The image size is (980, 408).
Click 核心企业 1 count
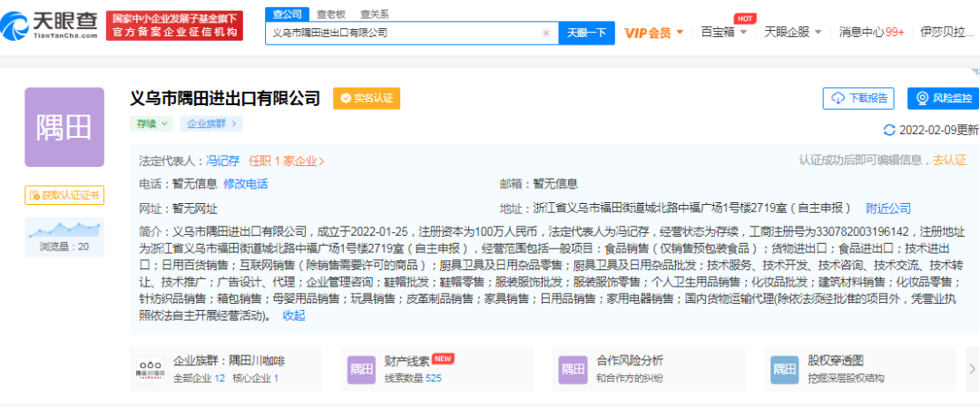(256, 378)
